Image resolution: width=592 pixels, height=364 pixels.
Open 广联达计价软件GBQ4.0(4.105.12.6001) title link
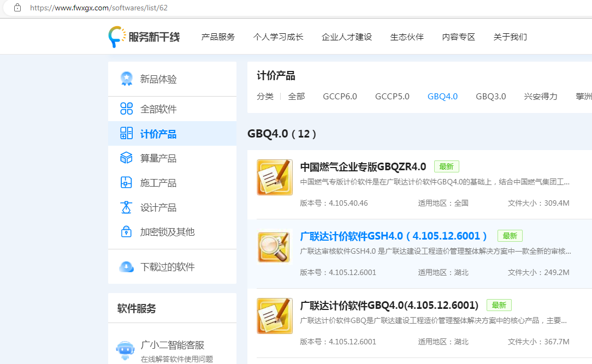tap(389, 305)
